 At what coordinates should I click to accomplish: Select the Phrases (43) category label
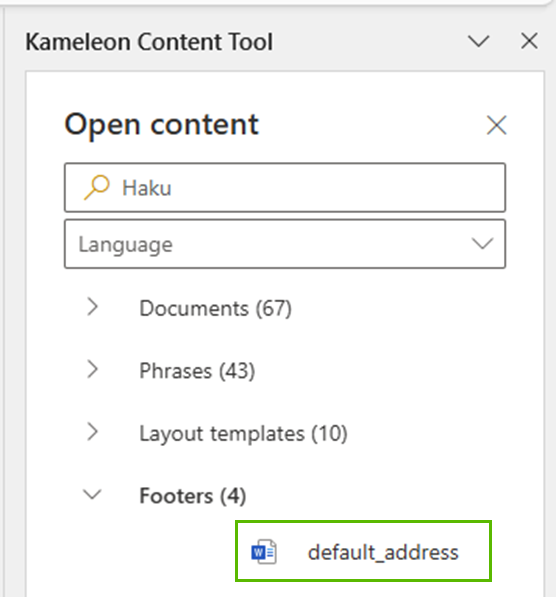197,371
